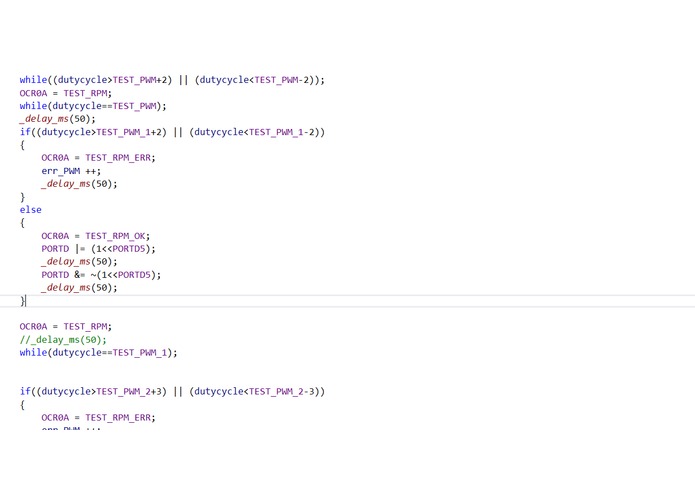
Task: Place cursor on 'PORTD |= (1<<PORTD5);' line
Action: point(98,249)
